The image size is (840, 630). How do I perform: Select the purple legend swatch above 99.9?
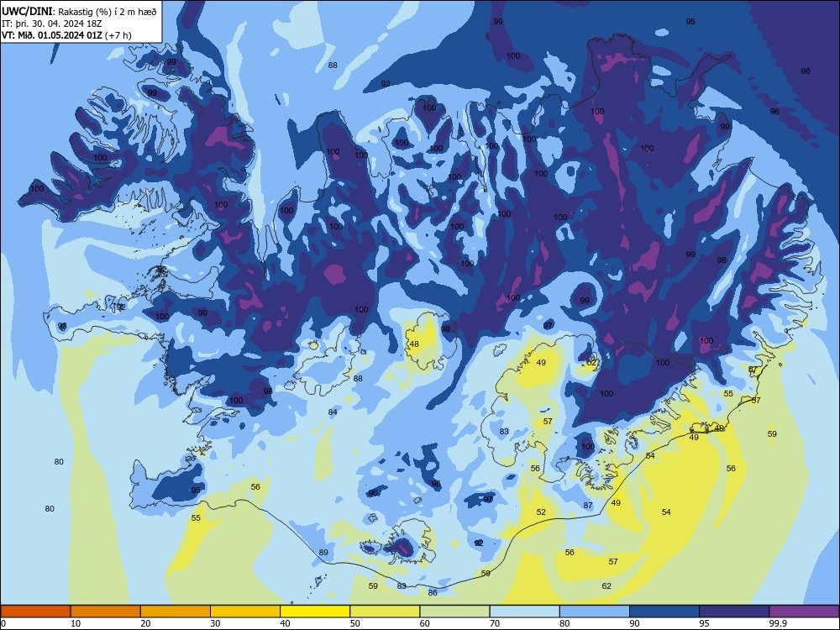(x=804, y=612)
